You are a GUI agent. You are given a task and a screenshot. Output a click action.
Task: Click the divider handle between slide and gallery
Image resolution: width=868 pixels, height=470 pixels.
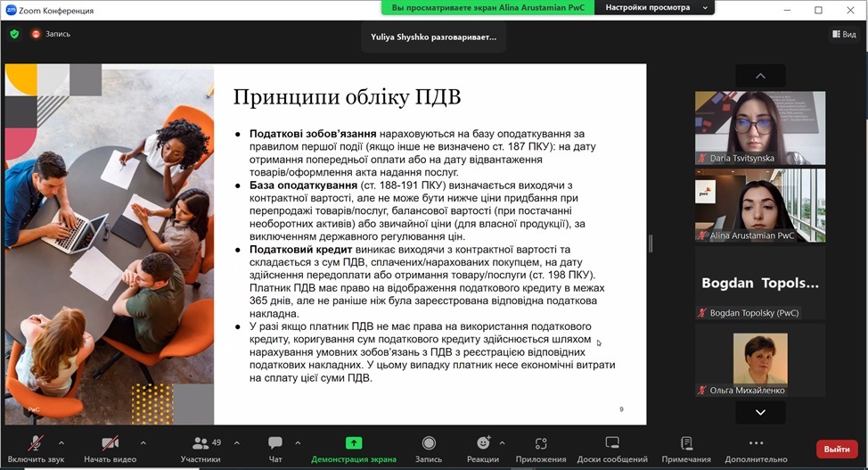pyautogui.click(x=651, y=243)
